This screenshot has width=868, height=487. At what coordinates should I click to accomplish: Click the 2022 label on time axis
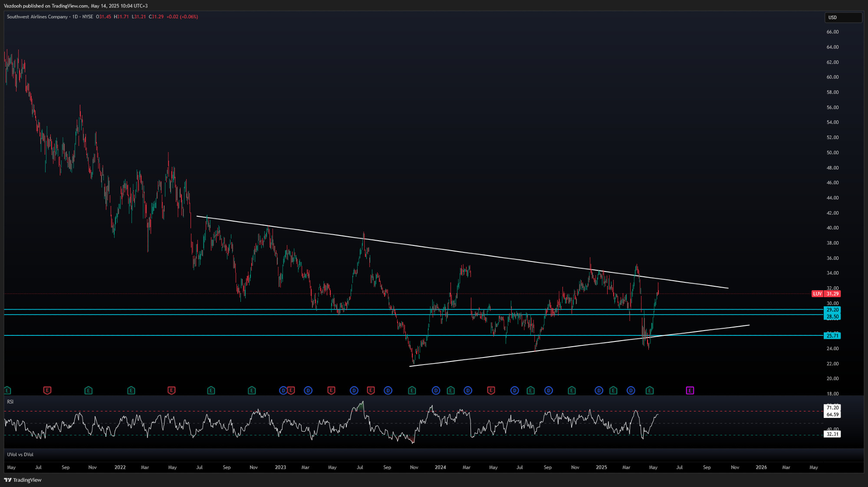tap(120, 467)
